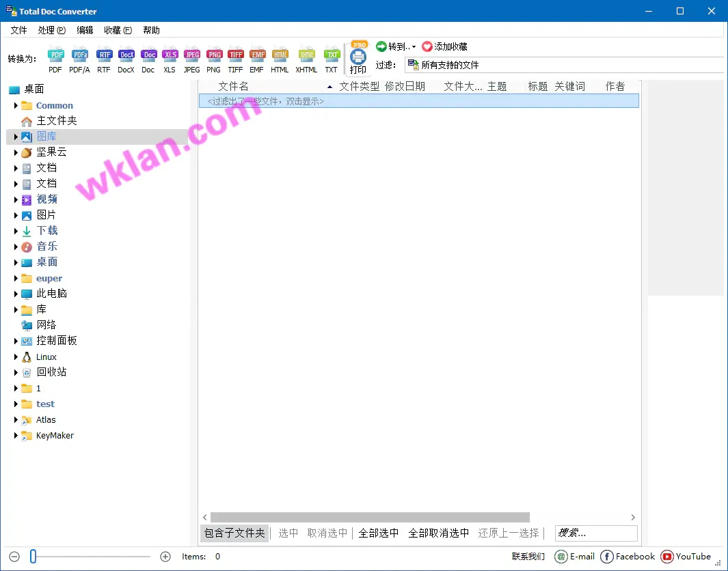
Task: Pick DocX conversion icon
Action: coord(126,55)
